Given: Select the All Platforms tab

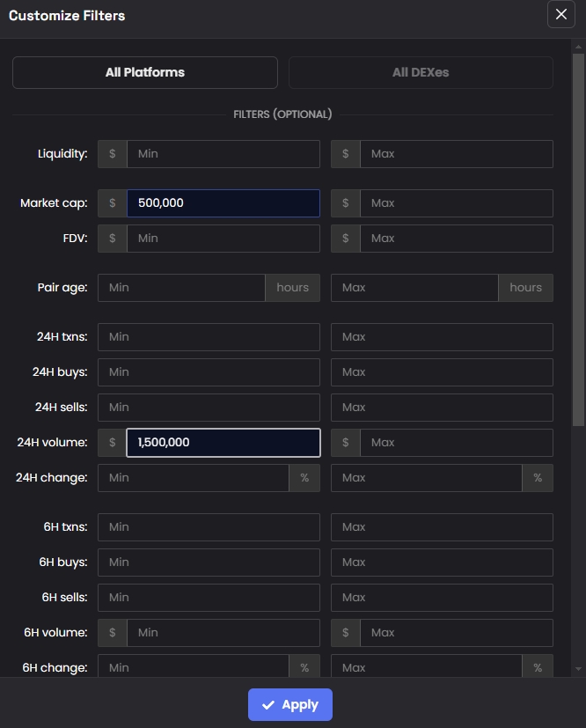Looking at the screenshot, I should point(145,73).
